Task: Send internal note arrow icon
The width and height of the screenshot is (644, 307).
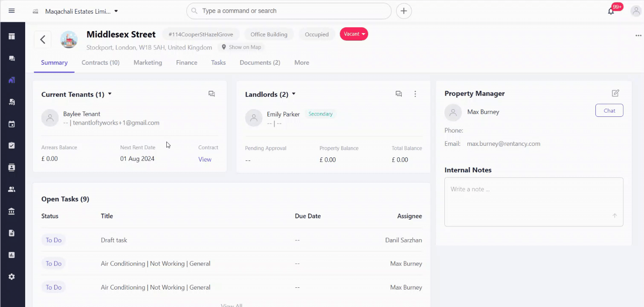Action: pyautogui.click(x=615, y=216)
